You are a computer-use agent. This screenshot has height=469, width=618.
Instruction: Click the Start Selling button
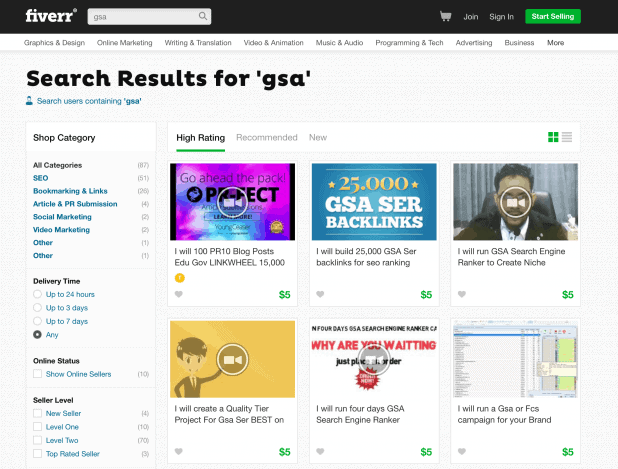[553, 17]
